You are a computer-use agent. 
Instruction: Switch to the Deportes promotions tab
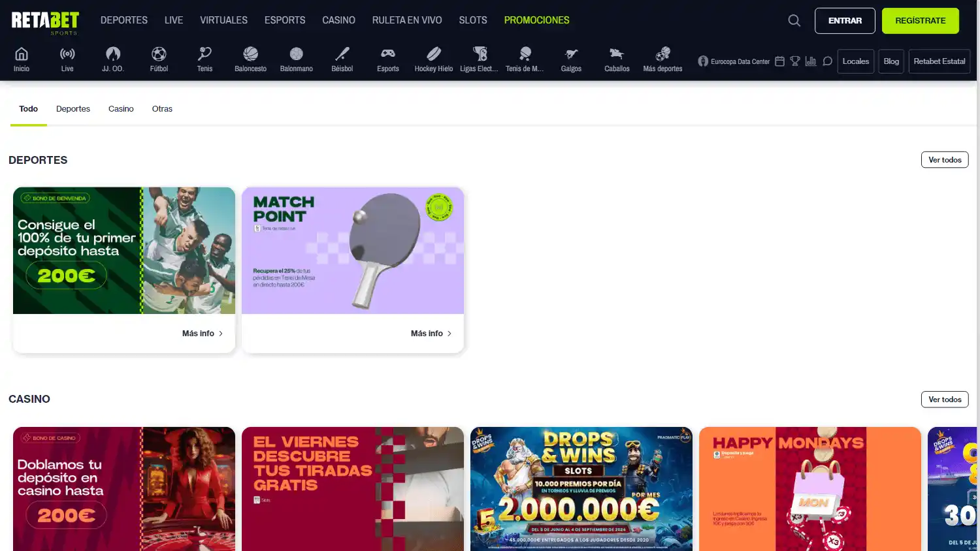coord(73,109)
